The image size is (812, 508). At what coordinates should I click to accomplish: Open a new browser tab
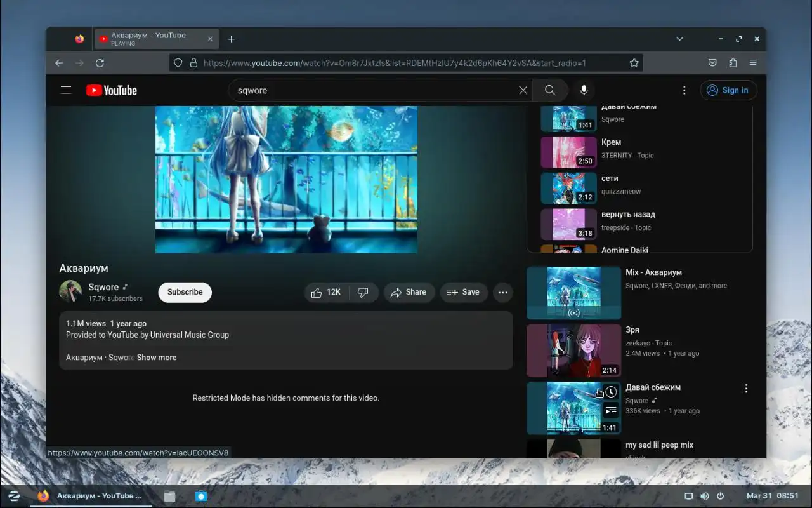tap(232, 39)
